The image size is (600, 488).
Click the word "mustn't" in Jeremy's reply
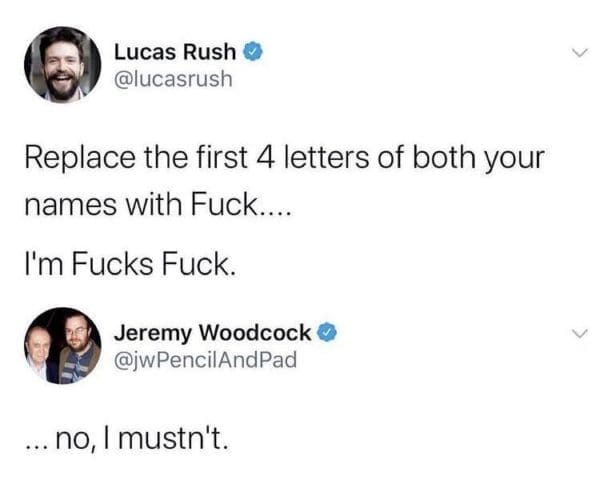coord(195,436)
